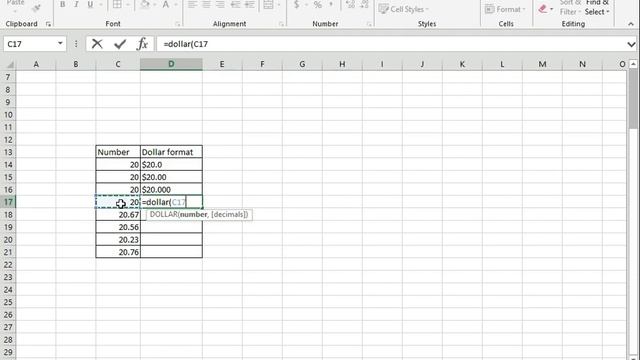
Task: Click the Clear eraser icon in Editing
Action: (542, 9)
